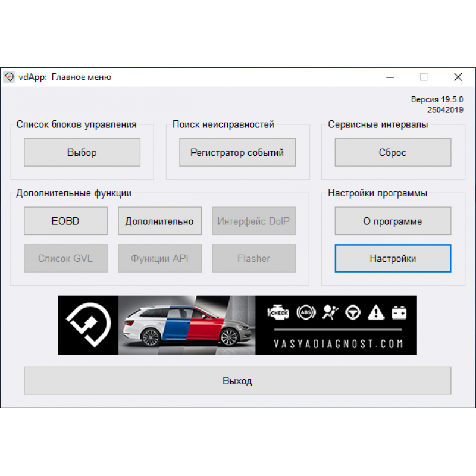Click the Интерфейс DoIP button
476x476 pixels.
click(254, 221)
